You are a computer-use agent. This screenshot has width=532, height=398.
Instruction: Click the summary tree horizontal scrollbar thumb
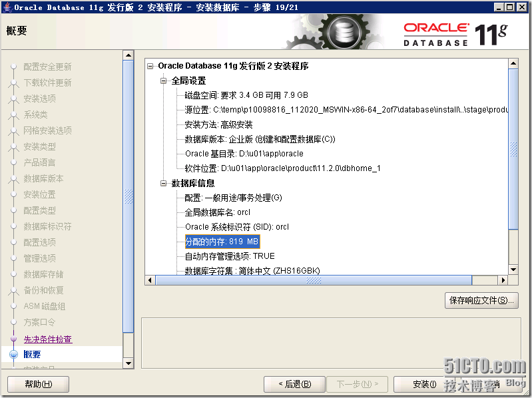pyautogui.click(x=314, y=280)
